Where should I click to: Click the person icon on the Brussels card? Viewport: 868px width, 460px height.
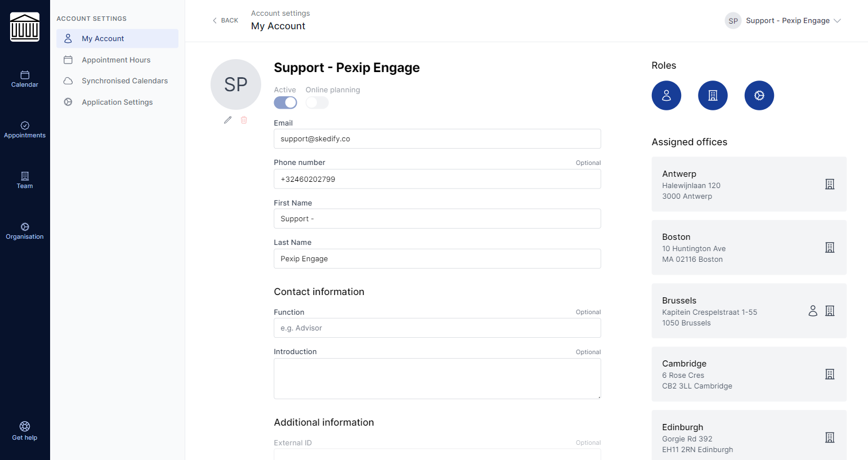[813, 310]
